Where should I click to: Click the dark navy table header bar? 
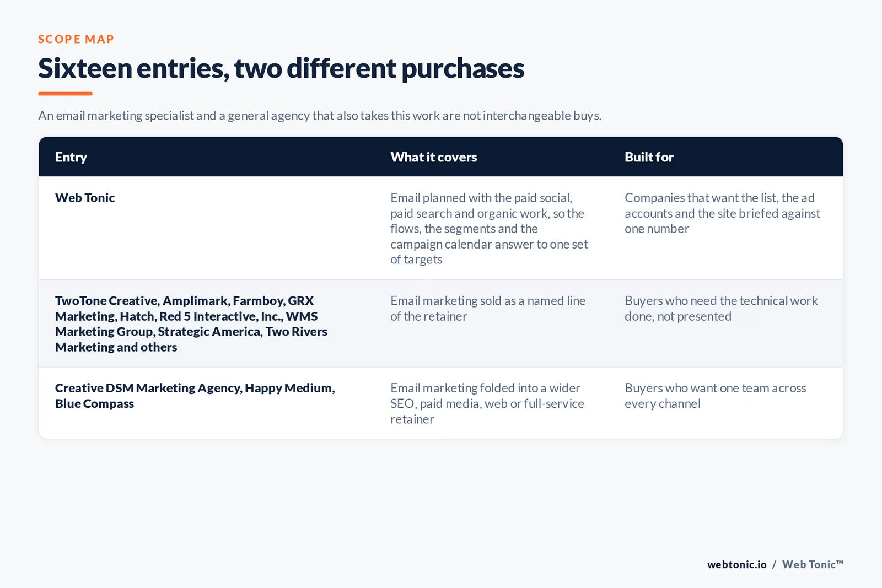[441, 157]
